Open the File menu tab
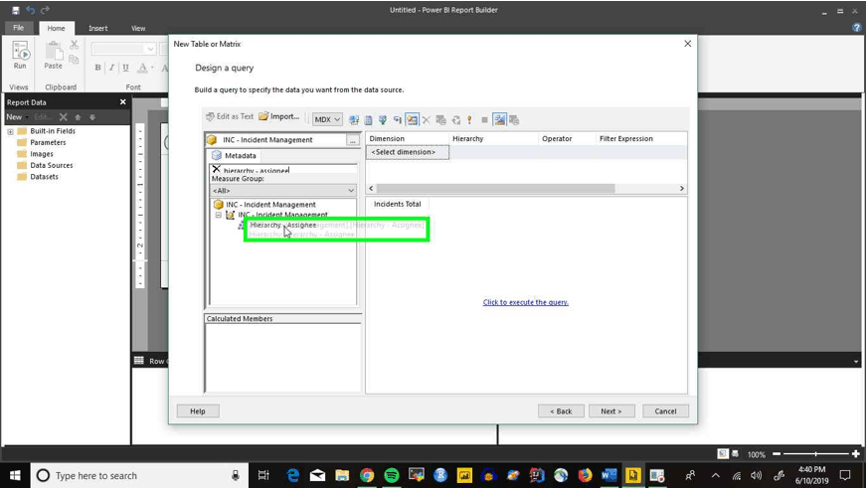 coord(18,28)
